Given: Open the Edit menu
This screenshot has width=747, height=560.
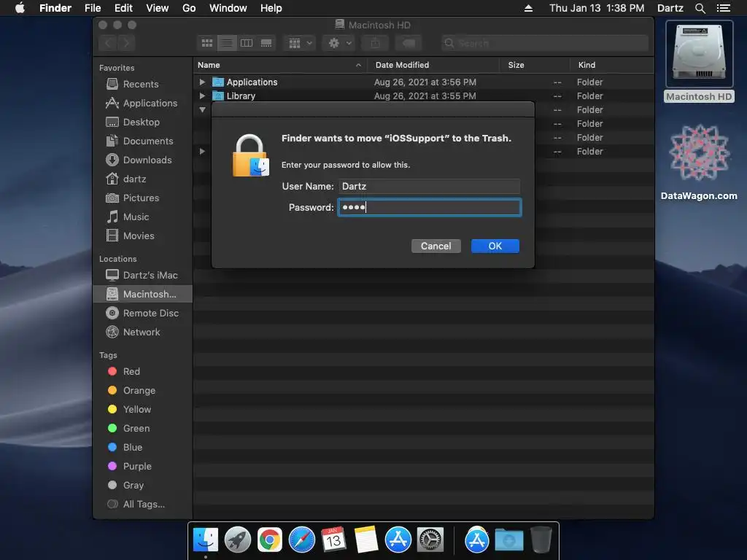Looking at the screenshot, I should tap(123, 8).
